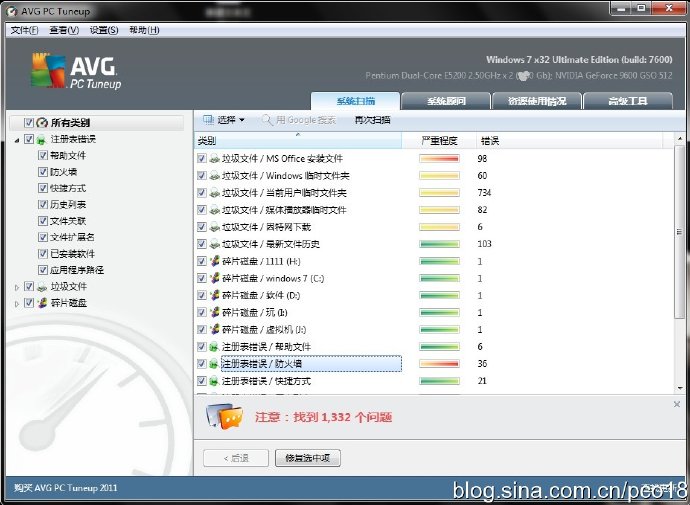The height and width of the screenshot is (505, 690).
Task: Switch to the 高级工具 tab
Action: tap(628, 101)
